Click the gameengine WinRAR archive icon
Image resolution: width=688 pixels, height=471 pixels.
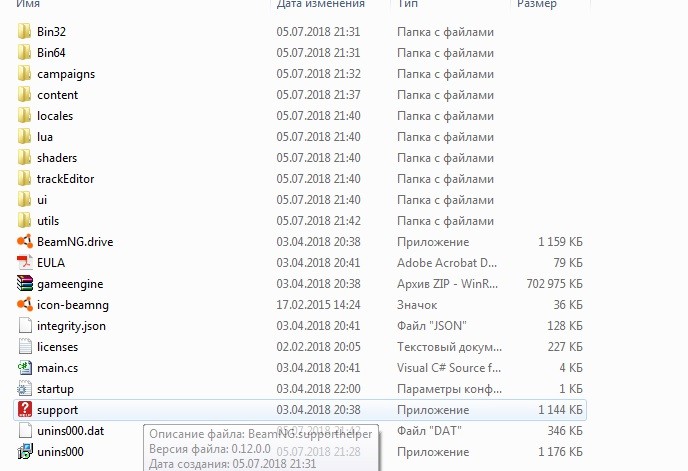pos(25,284)
